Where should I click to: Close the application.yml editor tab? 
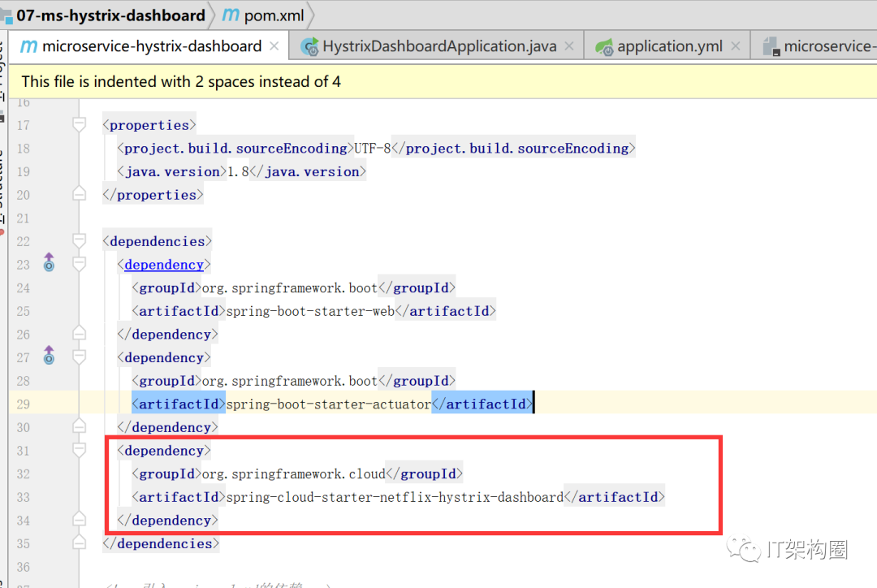736,46
